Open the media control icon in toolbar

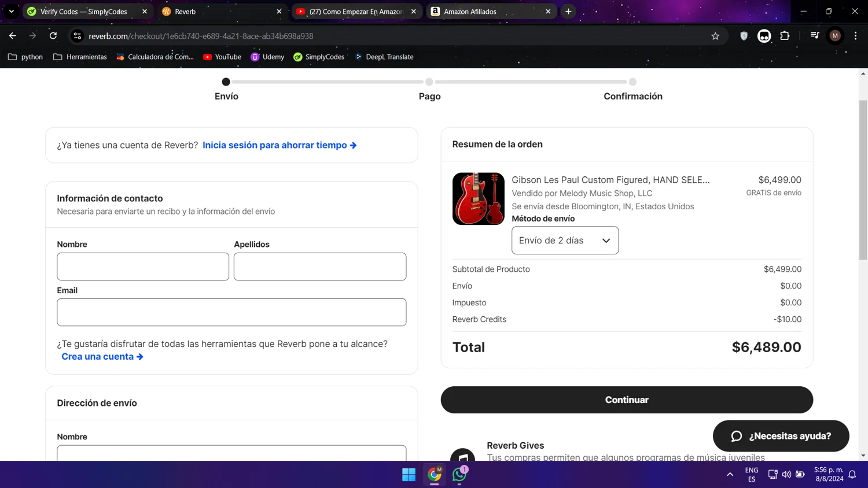815,36
